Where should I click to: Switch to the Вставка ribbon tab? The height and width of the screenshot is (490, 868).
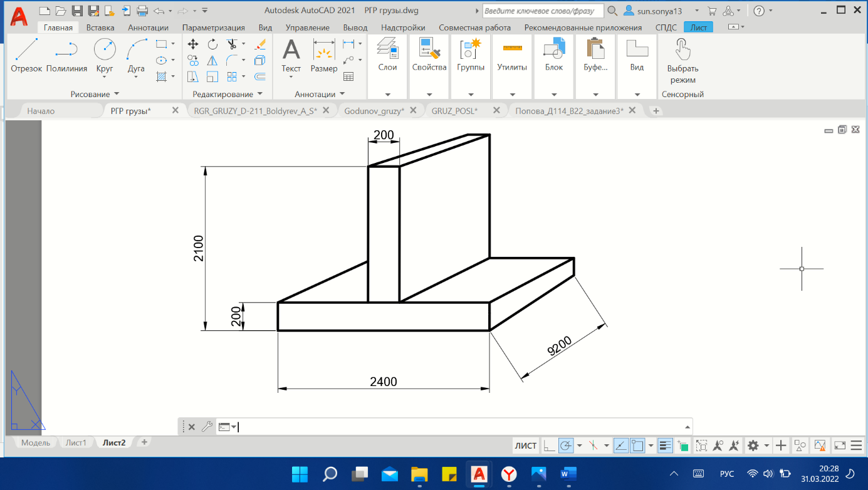pyautogui.click(x=100, y=28)
